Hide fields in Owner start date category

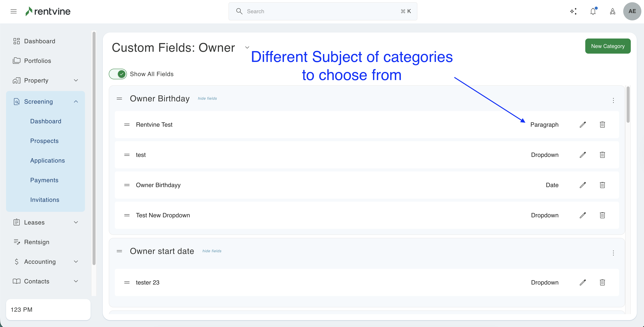(x=212, y=251)
